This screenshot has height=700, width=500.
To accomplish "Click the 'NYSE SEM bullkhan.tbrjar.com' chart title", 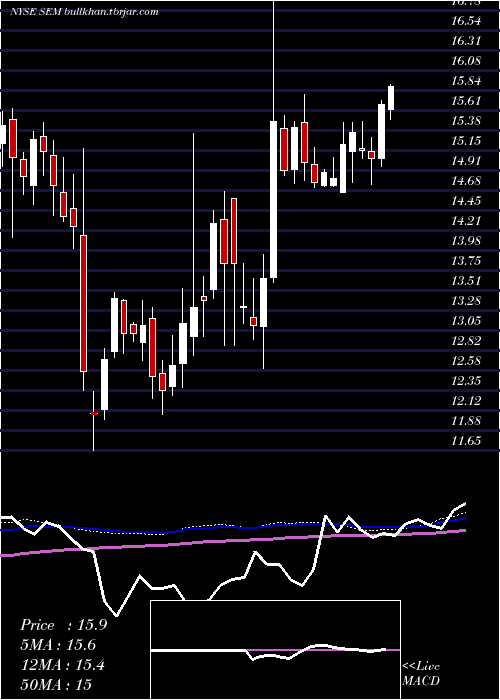I will click(x=84, y=12).
